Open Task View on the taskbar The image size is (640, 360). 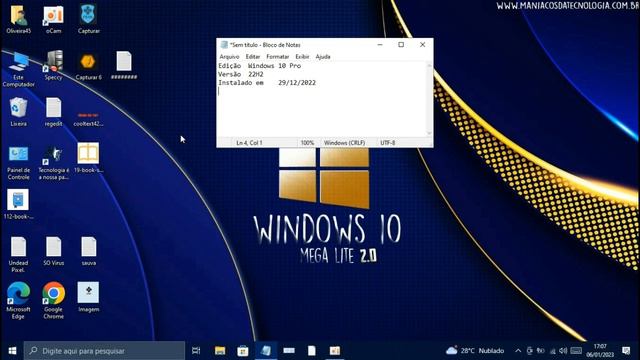click(196, 351)
